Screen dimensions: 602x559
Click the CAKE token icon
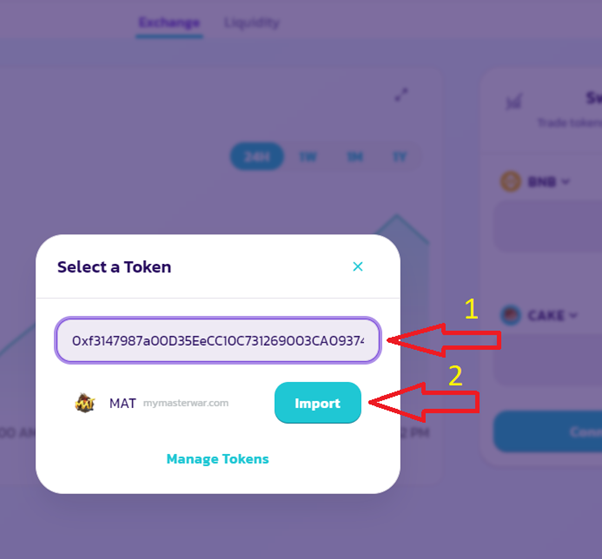coord(511,315)
